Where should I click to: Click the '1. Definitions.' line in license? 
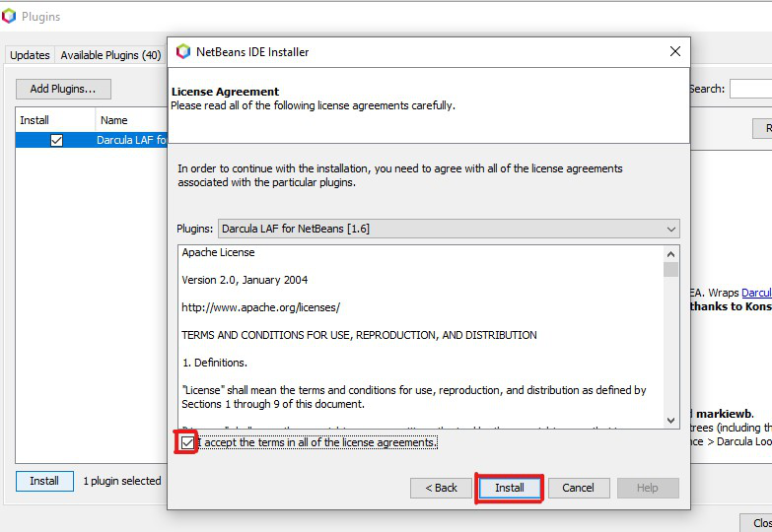(x=215, y=363)
